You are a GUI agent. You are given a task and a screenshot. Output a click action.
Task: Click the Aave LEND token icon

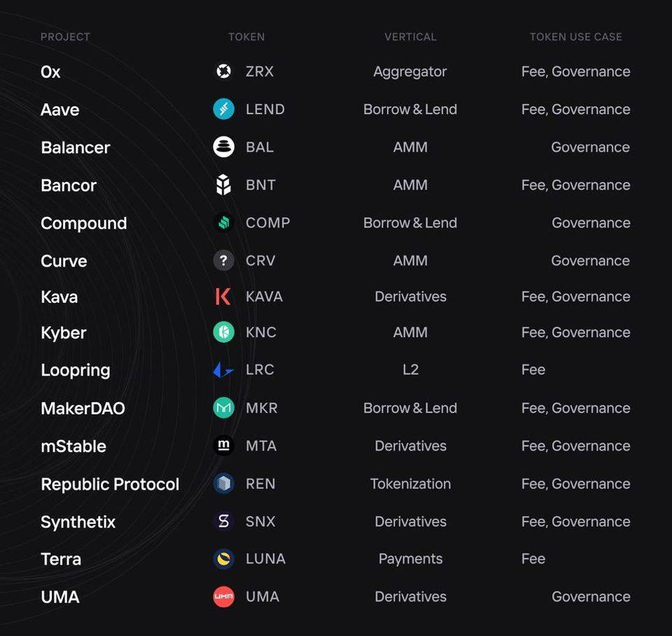pyautogui.click(x=223, y=109)
